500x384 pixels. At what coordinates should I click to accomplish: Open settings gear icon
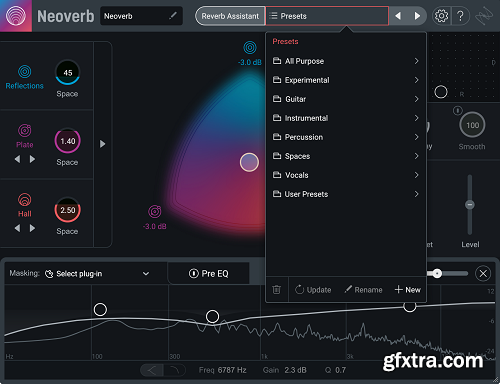point(441,16)
